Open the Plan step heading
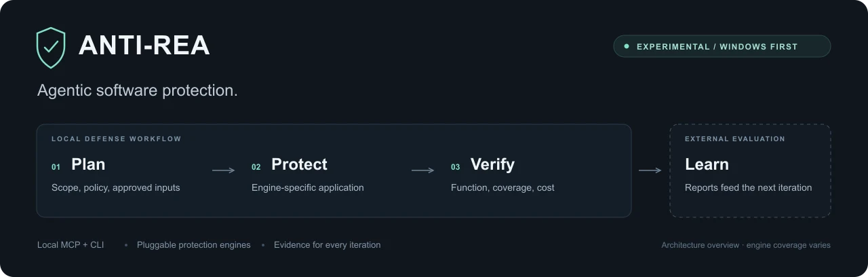Screen dimensions: 868x277 pos(88,164)
